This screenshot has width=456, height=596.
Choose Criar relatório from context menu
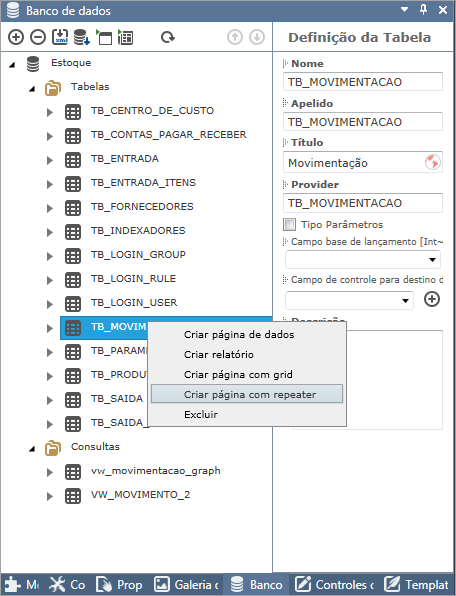(x=218, y=354)
